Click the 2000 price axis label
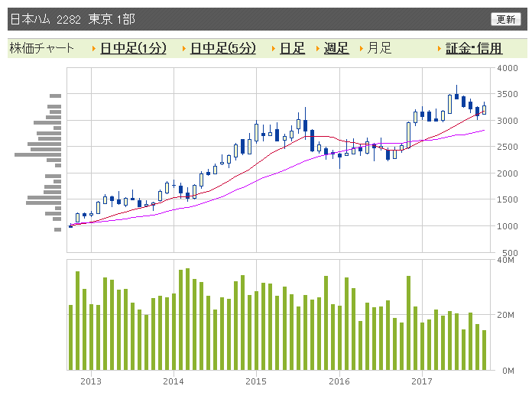532x402 pixels. click(x=508, y=173)
